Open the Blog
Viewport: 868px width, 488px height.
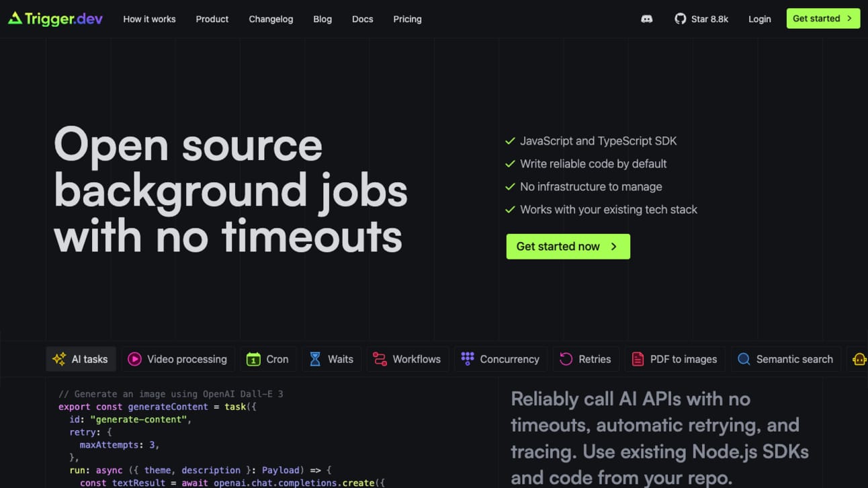(x=322, y=19)
